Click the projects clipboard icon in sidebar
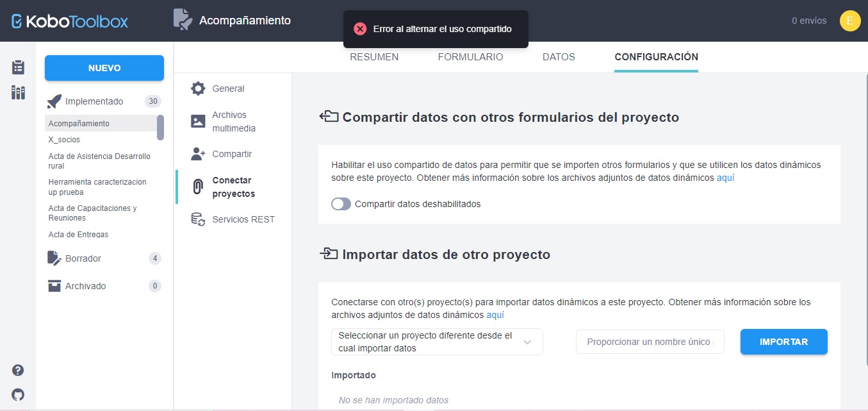 point(17,66)
